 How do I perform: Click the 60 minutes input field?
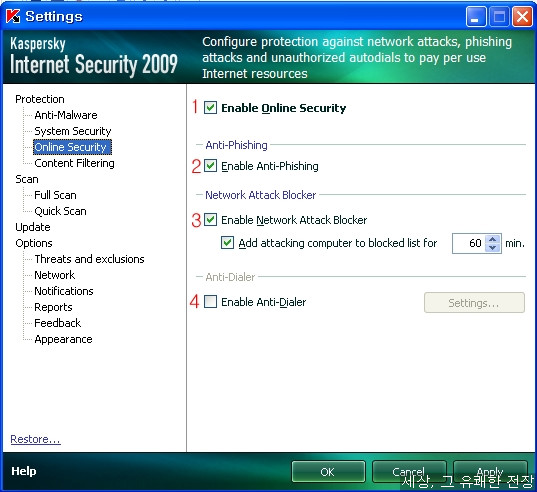click(469, 243)
